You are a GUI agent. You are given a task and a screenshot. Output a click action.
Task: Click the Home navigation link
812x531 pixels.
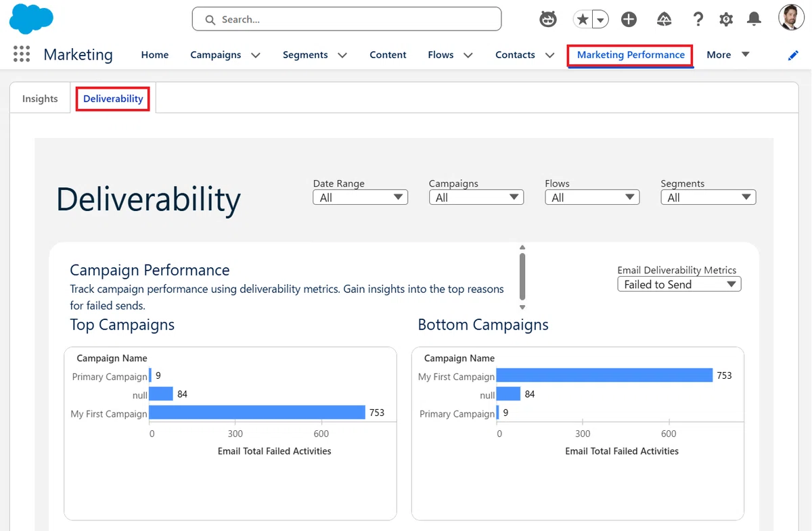coord(155,55)
